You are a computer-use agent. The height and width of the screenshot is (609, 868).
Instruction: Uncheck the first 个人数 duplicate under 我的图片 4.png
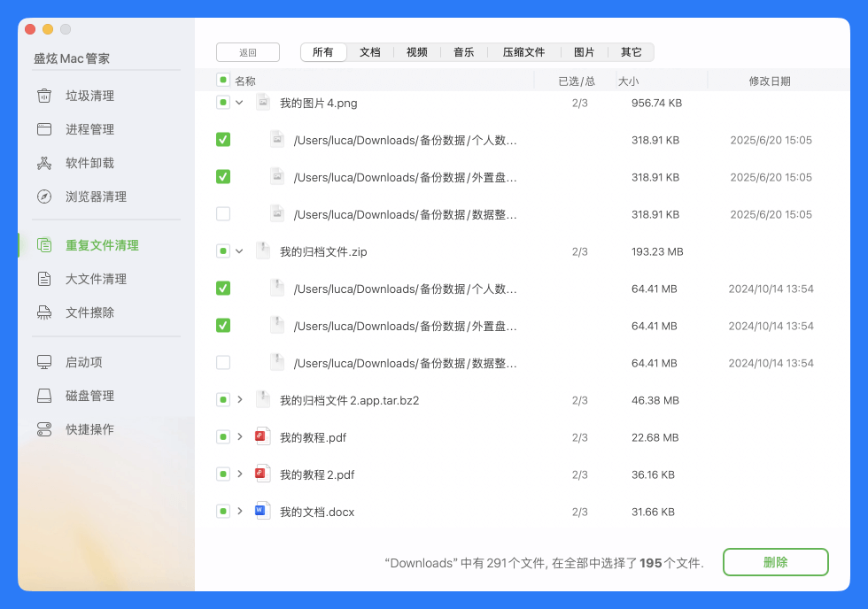pos(223,139)
